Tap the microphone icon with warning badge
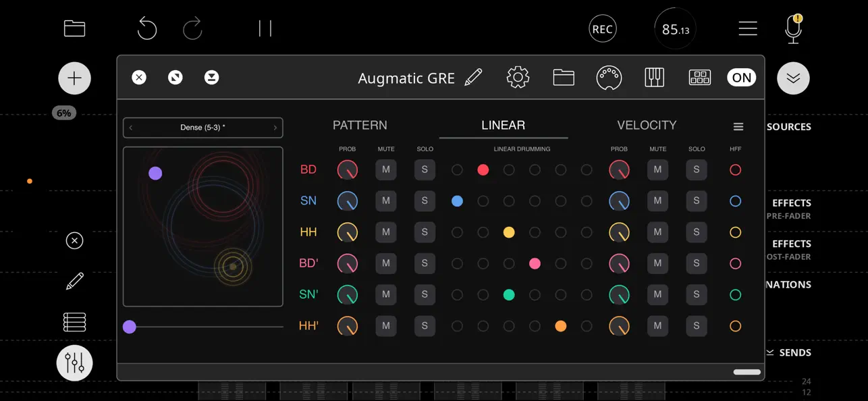The image size is (868, 401). click(x=793, y=28)
